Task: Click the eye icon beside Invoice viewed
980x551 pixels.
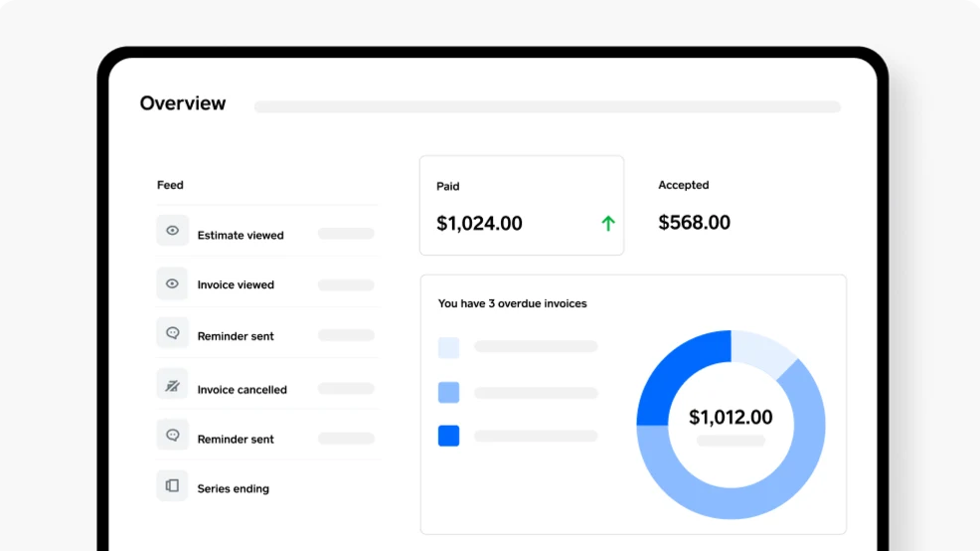Action: pos(173,283)
